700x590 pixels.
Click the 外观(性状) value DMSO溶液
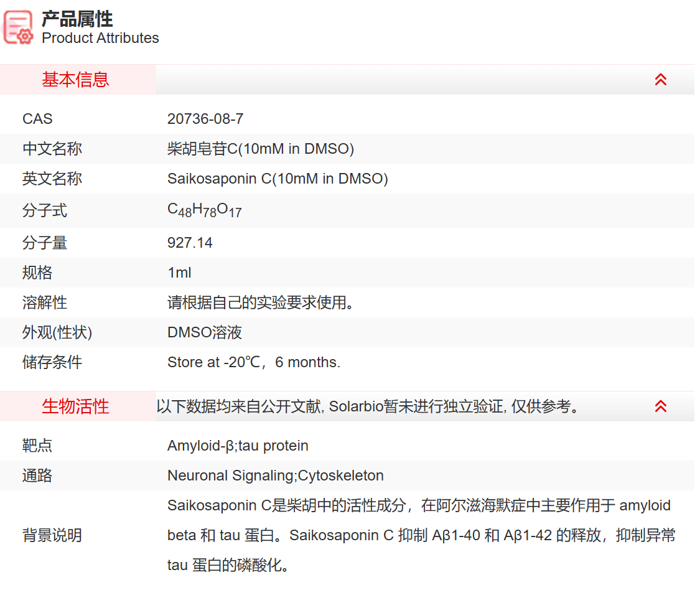[x=205, y=332]
